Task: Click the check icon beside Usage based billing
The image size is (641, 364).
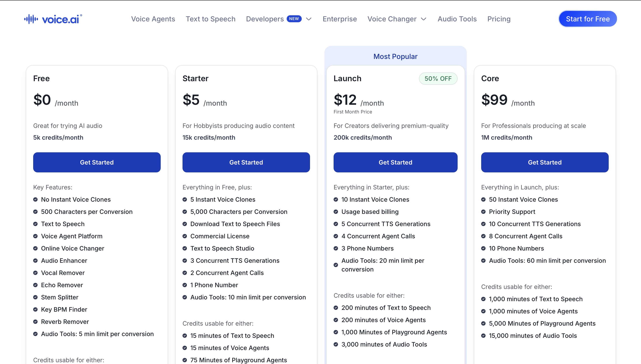Action: pyautogui.click(x=336, y=212)
